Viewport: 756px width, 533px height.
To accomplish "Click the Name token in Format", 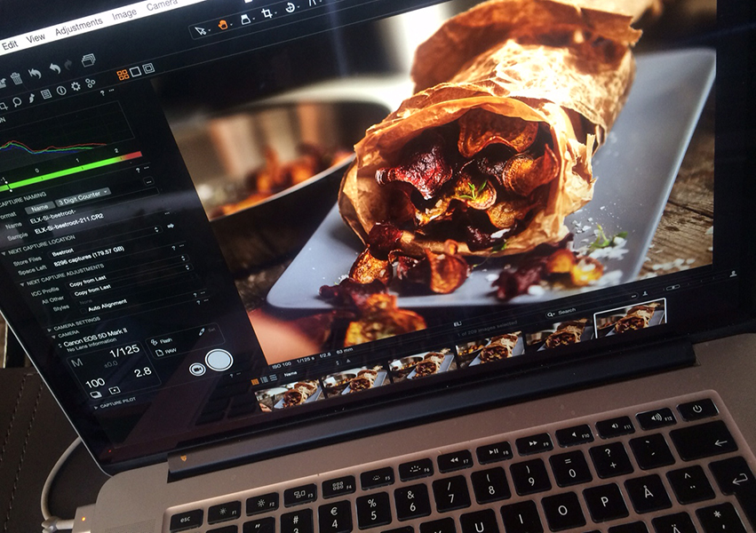I will click(x=40, y=208).
